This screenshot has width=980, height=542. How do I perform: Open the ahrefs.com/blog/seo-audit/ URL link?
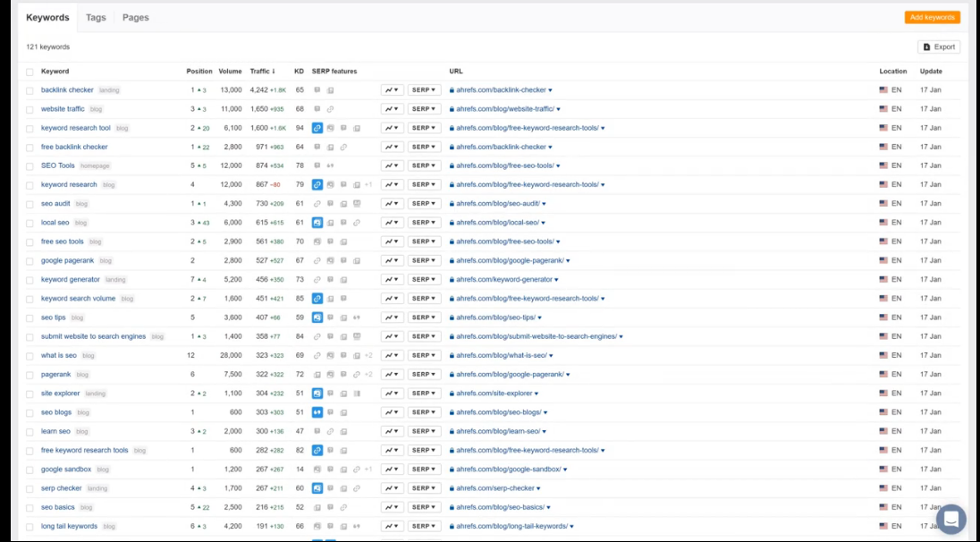click(x=497, y=204)
